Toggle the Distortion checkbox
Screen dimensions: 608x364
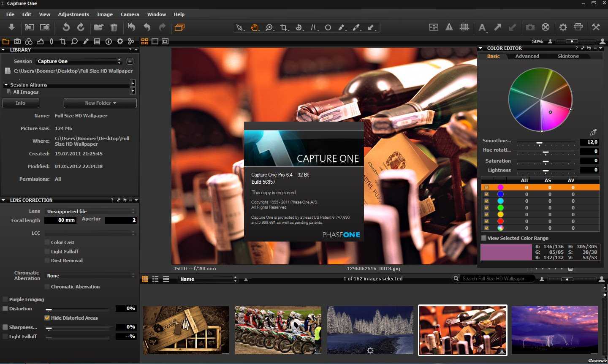click(5, 309)
